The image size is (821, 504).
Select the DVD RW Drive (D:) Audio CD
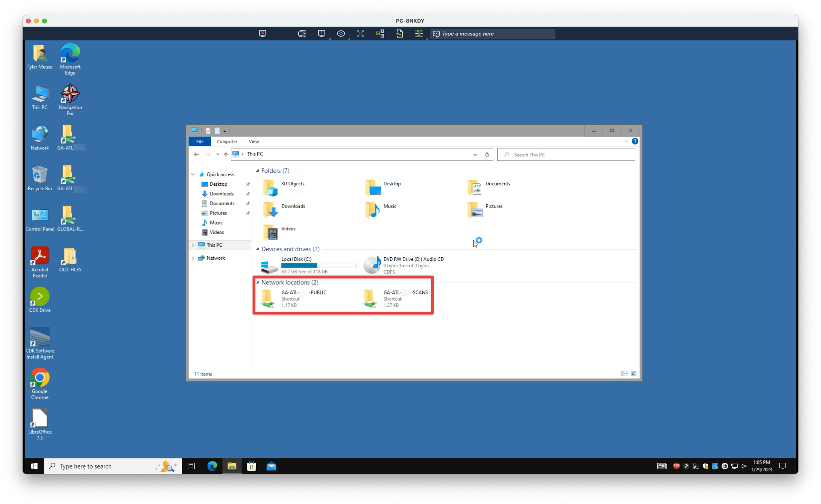[x=404, y=265]
